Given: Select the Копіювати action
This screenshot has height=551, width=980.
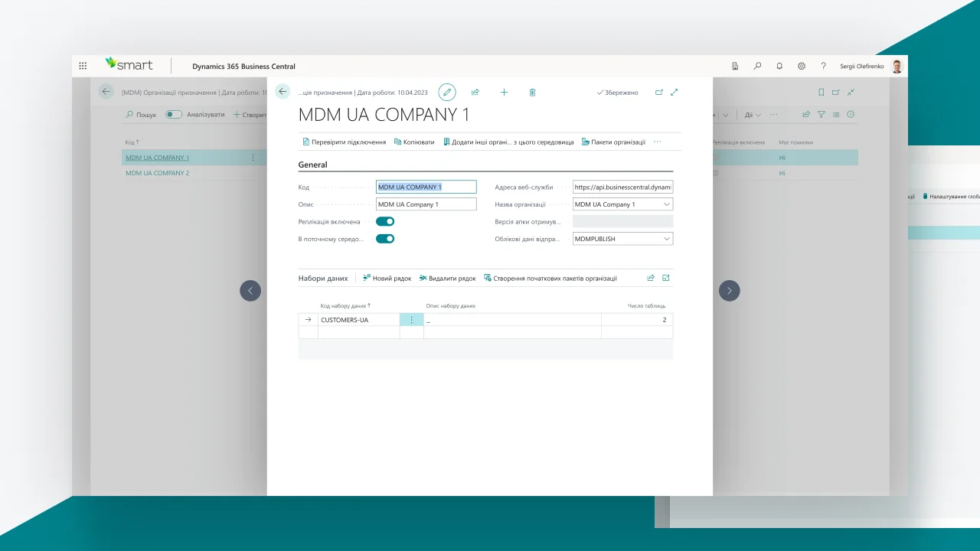Looking at the screenshot, I should (414, 142).
